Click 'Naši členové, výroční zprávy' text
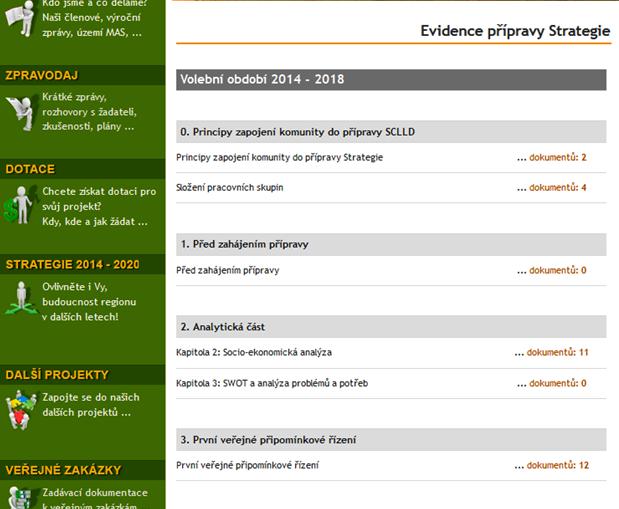Screen dimensions: 619x509 click(x=92, y=24)
